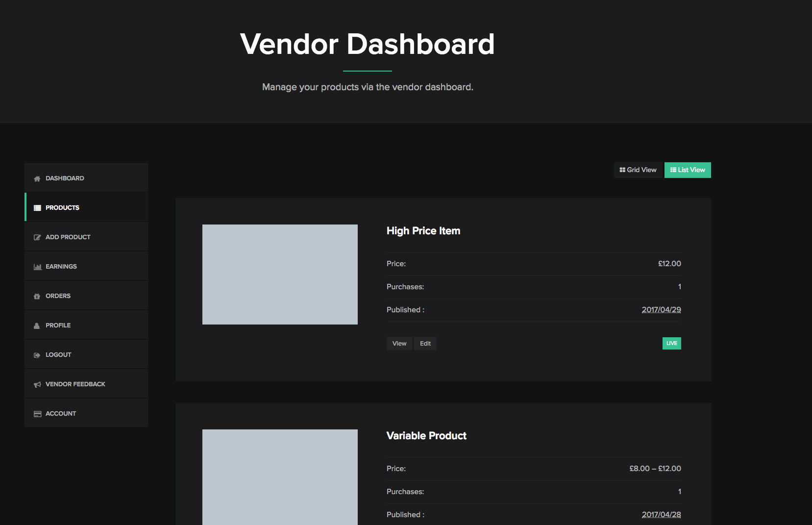Click the £12.00 price value
The image size is (812, 525).
pos(669,264)
